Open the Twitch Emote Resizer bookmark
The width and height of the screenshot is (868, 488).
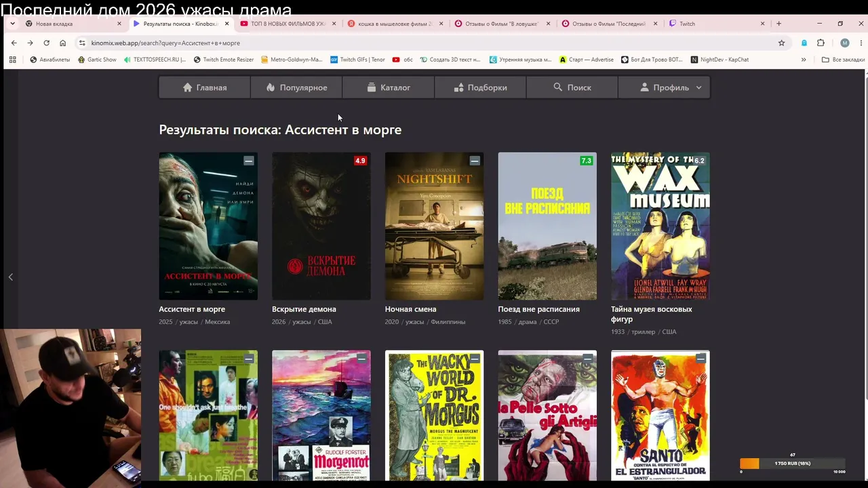click(x=224, y=60)
